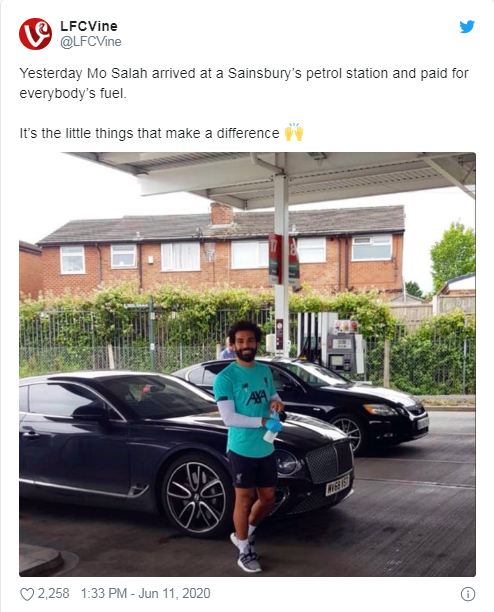Click the Bentley's front number plate
This screenshot has height=612, width=494.
click(338, 485)
